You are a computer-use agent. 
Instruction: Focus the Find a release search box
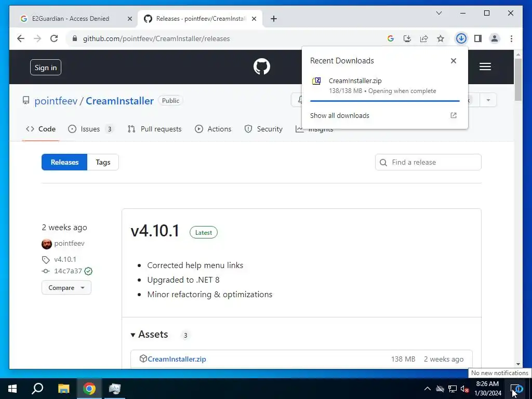(428, 162)
